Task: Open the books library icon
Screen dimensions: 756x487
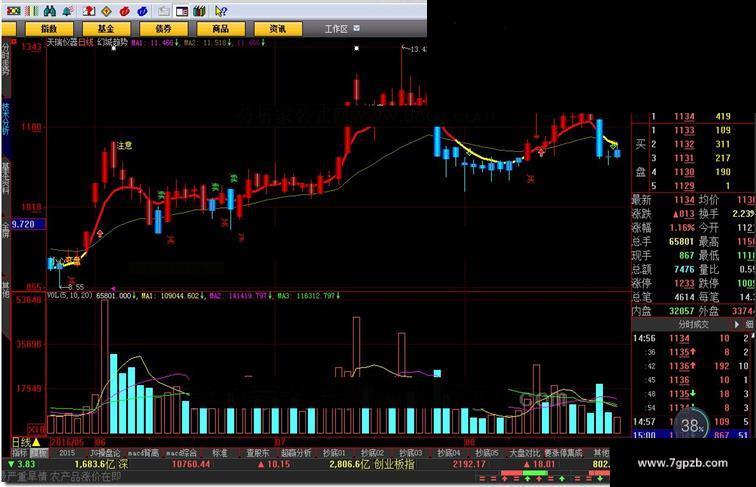Action: (200, 11)
